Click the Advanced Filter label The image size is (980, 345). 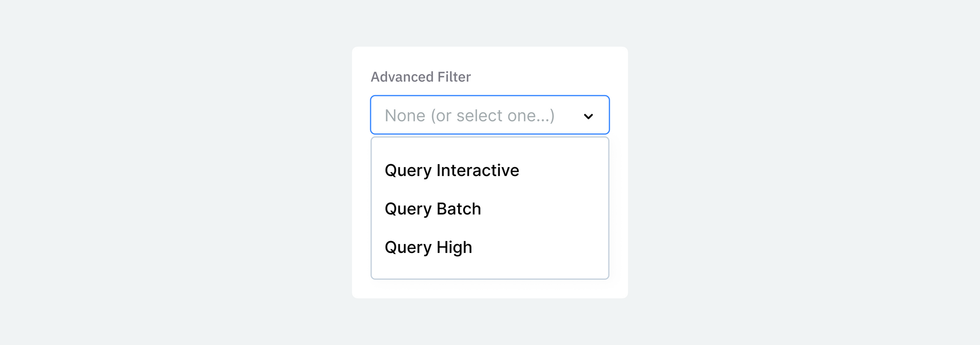[420, 77]
